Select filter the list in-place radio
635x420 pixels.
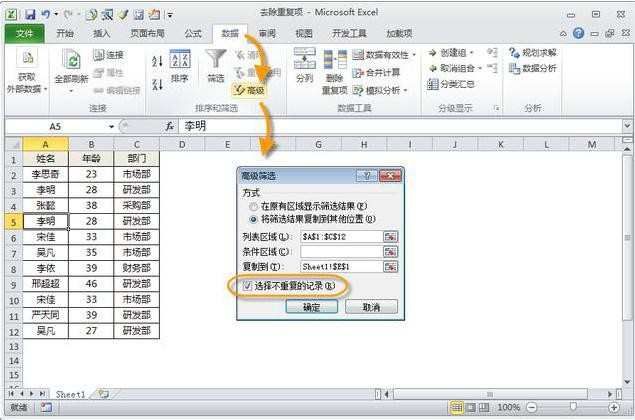(254, 207)
